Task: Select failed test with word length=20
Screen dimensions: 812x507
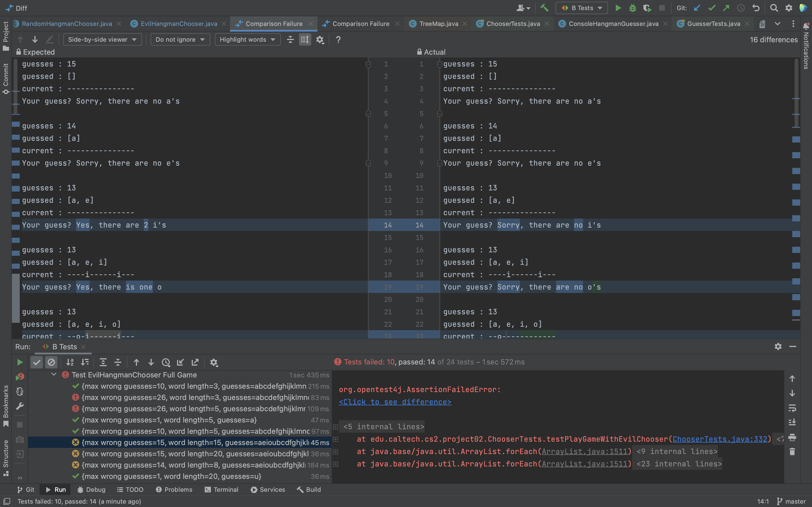Action: coord(195,454)
